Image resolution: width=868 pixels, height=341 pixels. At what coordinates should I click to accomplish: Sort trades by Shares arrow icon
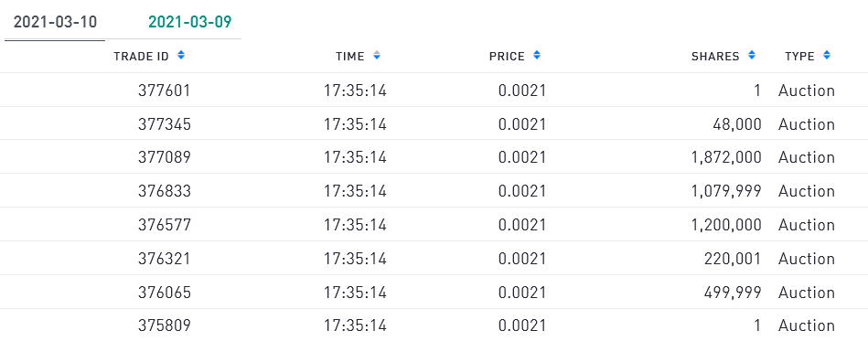751,56
